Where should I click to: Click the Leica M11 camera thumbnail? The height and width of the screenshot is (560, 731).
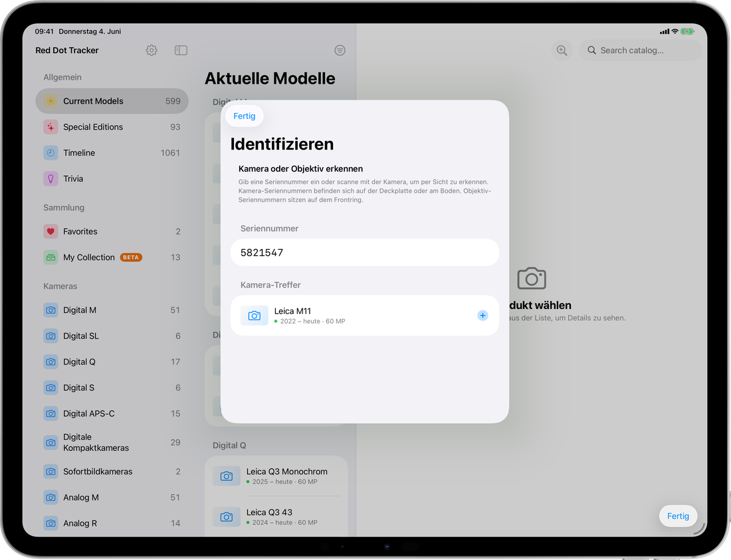254,316
